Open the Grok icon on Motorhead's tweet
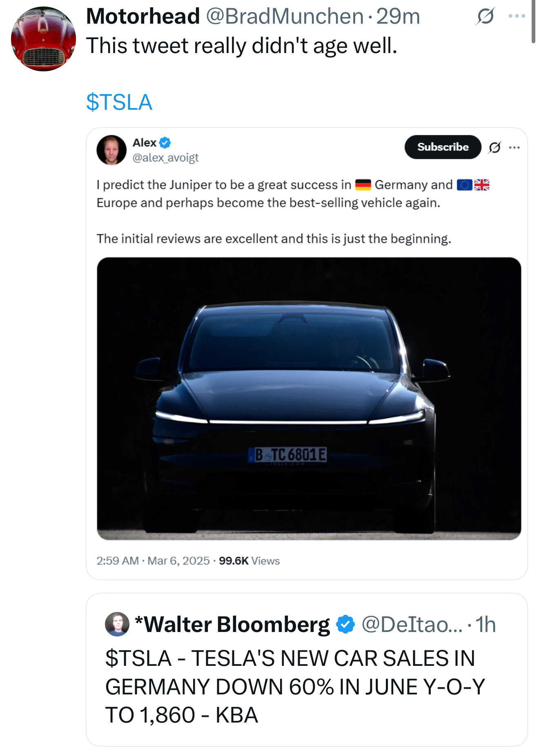The image size is (539, 756). coord(485,16)
